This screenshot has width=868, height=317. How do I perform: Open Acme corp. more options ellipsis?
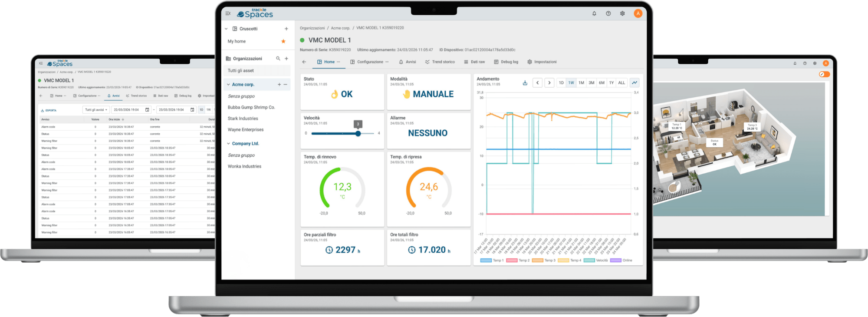pyautogui.click(x=286, y=84)
